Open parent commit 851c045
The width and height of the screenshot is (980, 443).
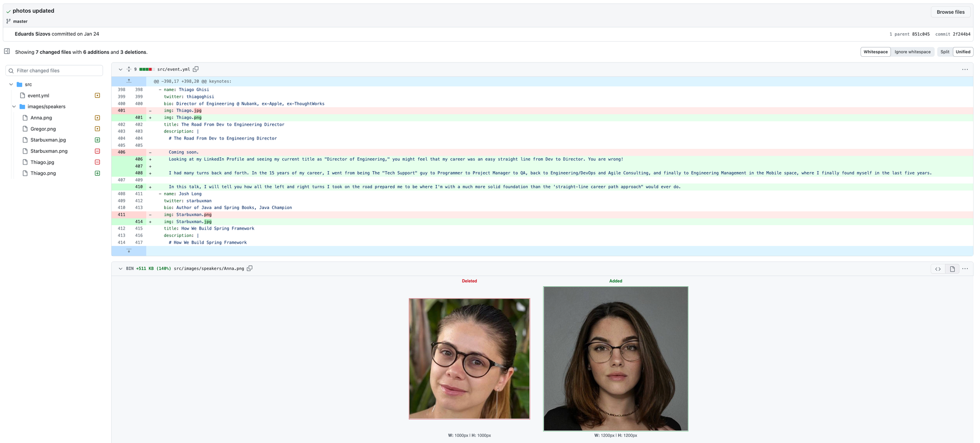tap(921, 34)
